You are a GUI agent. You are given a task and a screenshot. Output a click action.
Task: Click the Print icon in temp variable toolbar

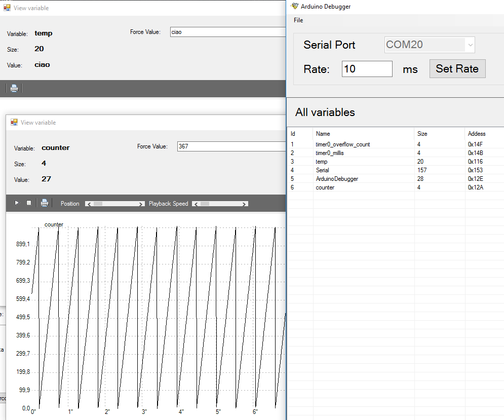pyautogui.click(x=14, y=88)
